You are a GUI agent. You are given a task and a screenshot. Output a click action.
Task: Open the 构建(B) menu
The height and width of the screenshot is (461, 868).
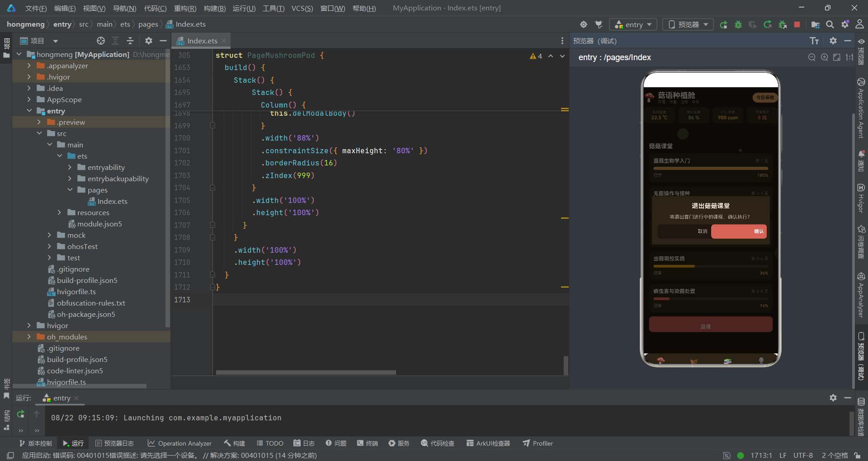pos(215,8)
